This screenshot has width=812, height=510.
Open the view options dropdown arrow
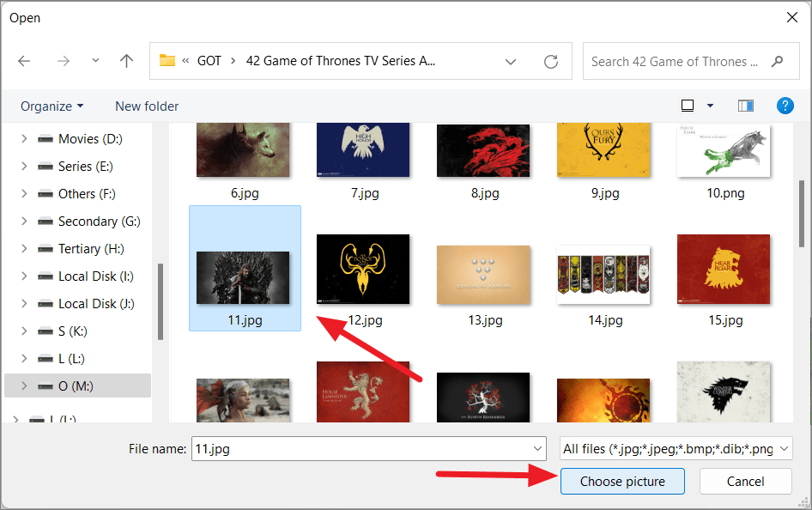(710, 106)
